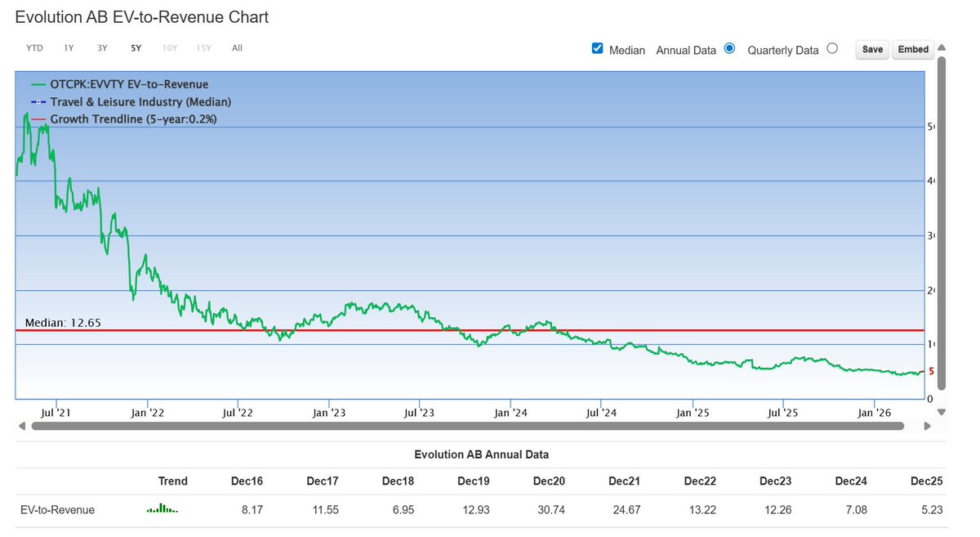
Task: Click the Jul '21 axis label
Action: click(56, 413)
